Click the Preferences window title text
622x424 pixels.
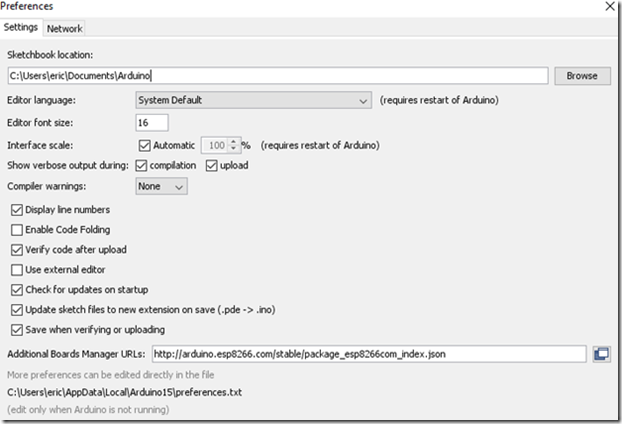tap(27, 6)
